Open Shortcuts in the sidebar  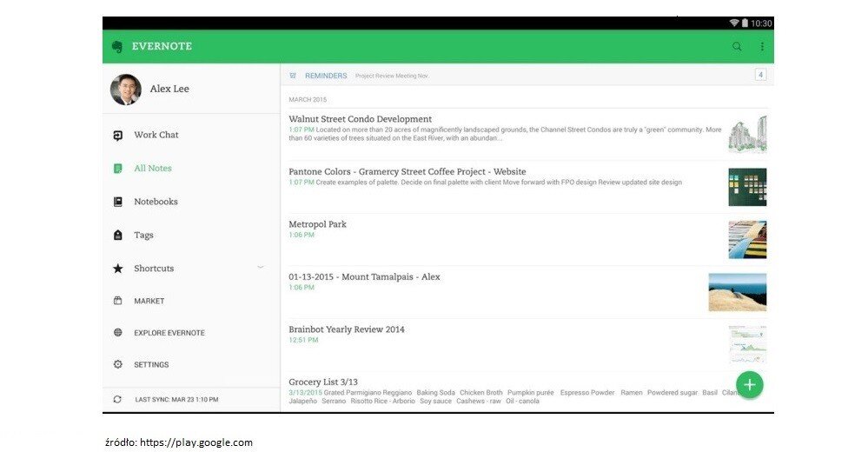point(154,268)
